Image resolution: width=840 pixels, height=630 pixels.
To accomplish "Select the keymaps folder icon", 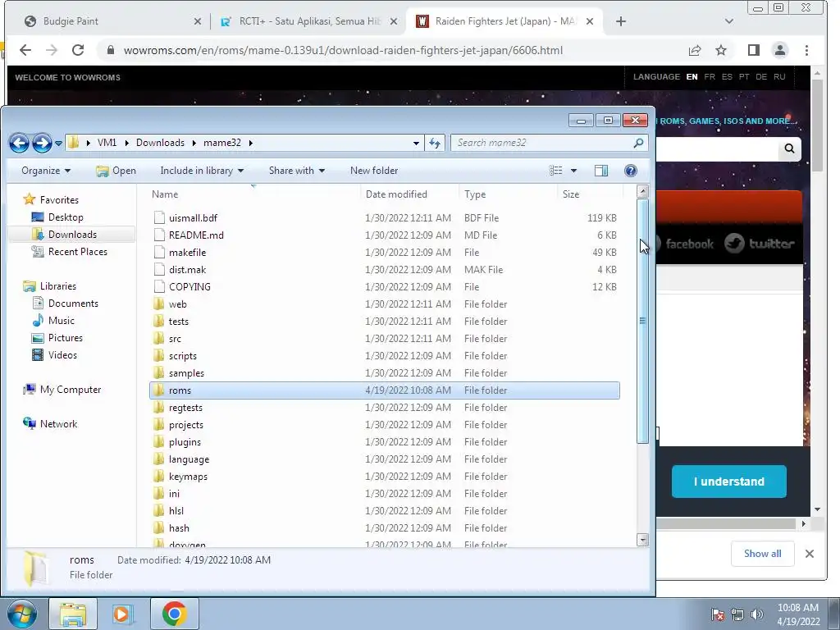I will (158, 477).
